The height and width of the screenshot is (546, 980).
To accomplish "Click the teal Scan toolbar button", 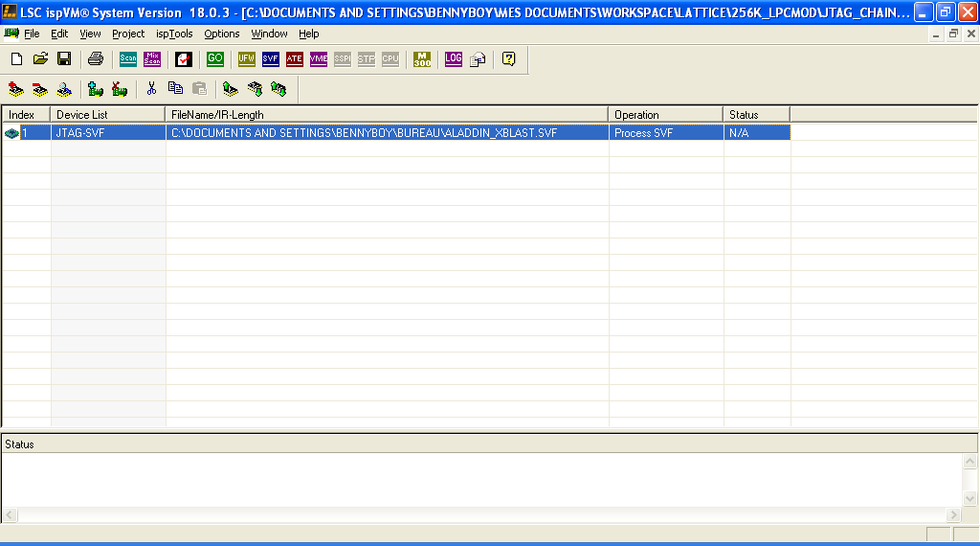I will pos(128,58).
